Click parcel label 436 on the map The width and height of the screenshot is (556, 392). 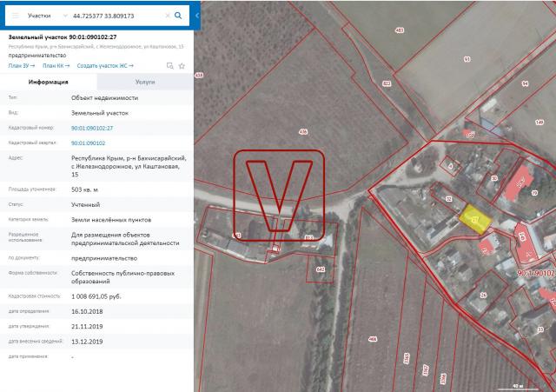tap(303, 132)
